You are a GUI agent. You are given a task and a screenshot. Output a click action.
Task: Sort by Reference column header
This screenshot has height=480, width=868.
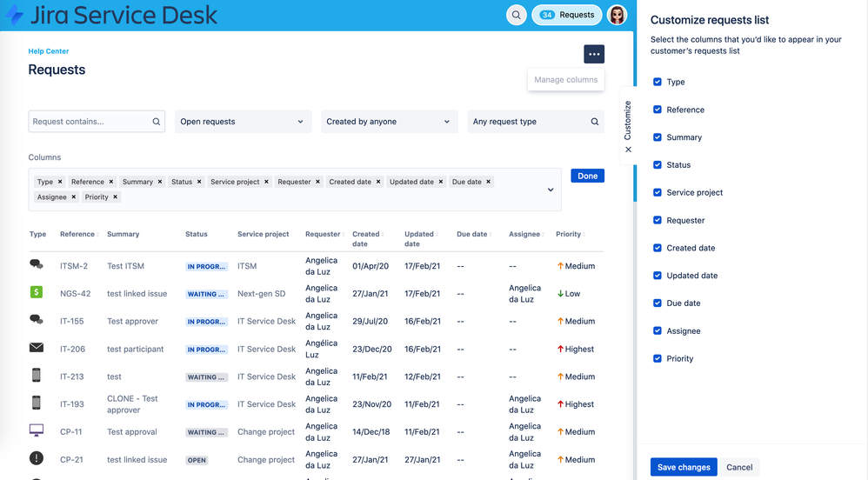[79, 234]
